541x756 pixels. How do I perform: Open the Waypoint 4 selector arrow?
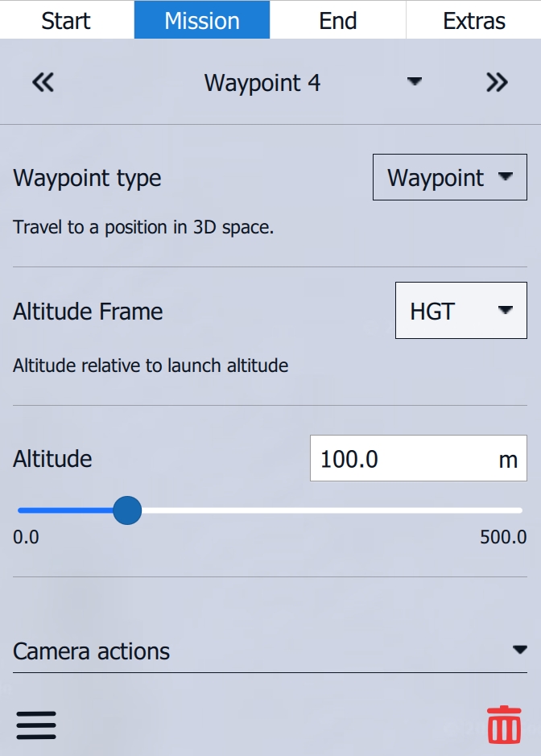pos(415,82)
